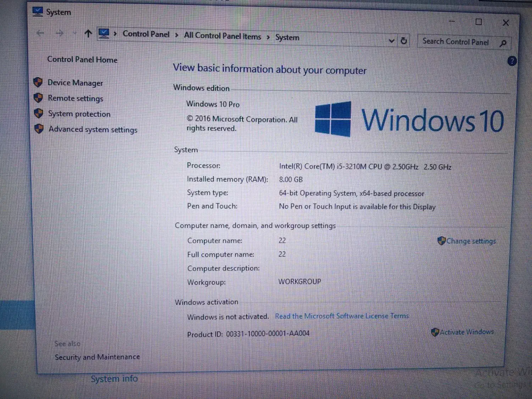Viewport: 532px width, 399px height.
Task: Minimize the System window
Action: point(451,21)
